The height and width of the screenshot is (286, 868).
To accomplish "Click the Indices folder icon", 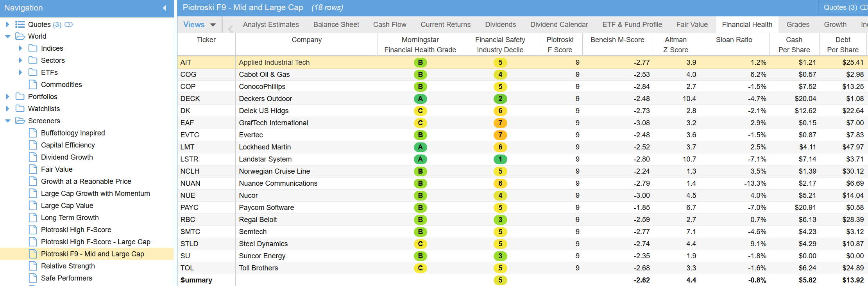I will pyautogui.click(x=33, y=48).
